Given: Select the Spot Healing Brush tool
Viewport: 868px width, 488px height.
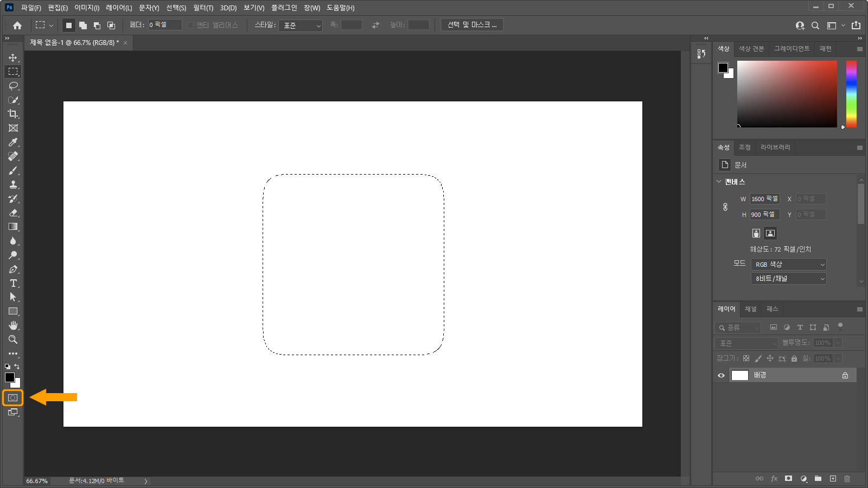Looking at the screenshot, I should (x=13, y=156).
